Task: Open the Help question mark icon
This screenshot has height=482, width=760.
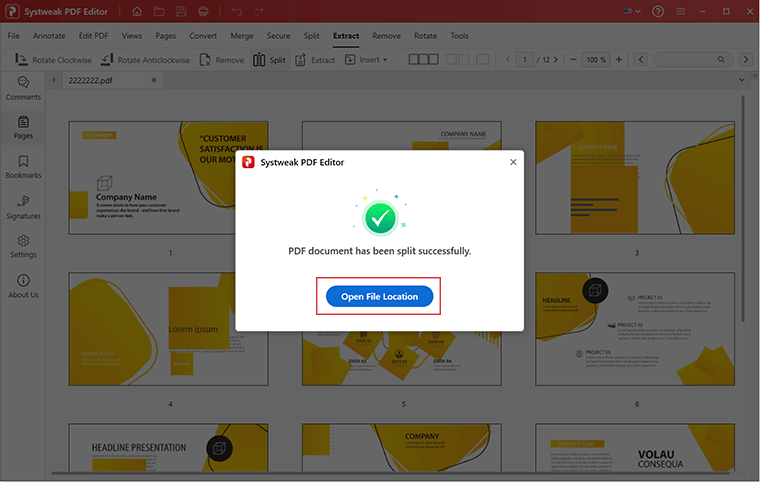Action: coord(658,11)
